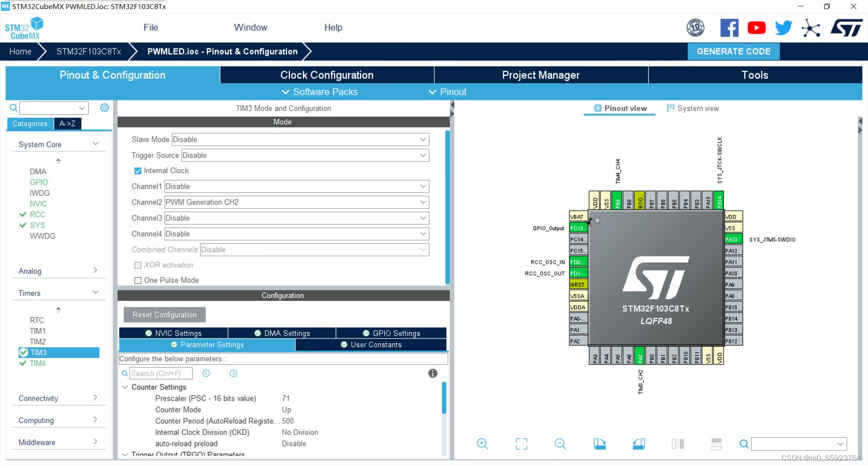Screen dimensions: 868x466
Task: Click the peripheral search magnifier icon
Action: [x=14, y=108]
